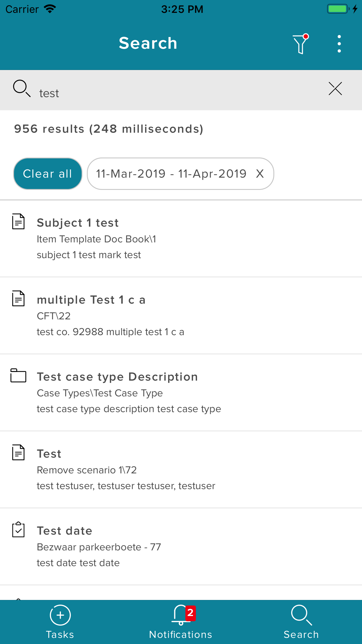Image resolution: width=362 pixels, height=644 pixels.
Task: Open "Test case type Description" case result
Action: tap(117, 377)
